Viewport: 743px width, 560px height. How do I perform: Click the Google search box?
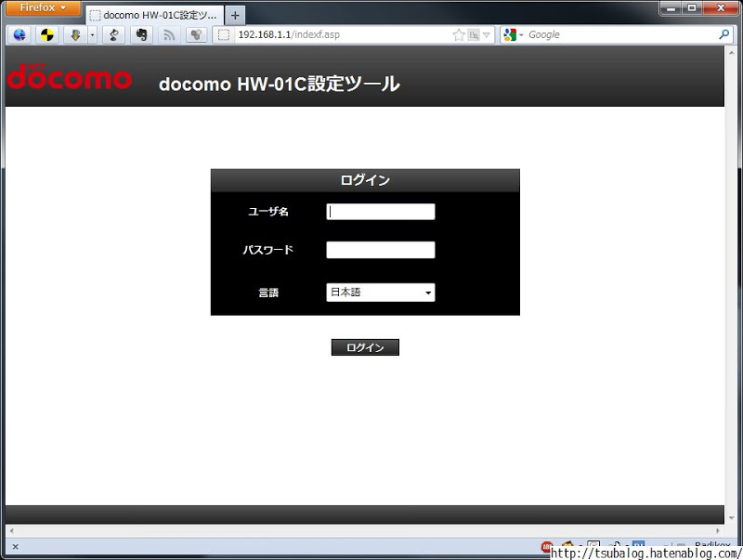pos(618,35)
